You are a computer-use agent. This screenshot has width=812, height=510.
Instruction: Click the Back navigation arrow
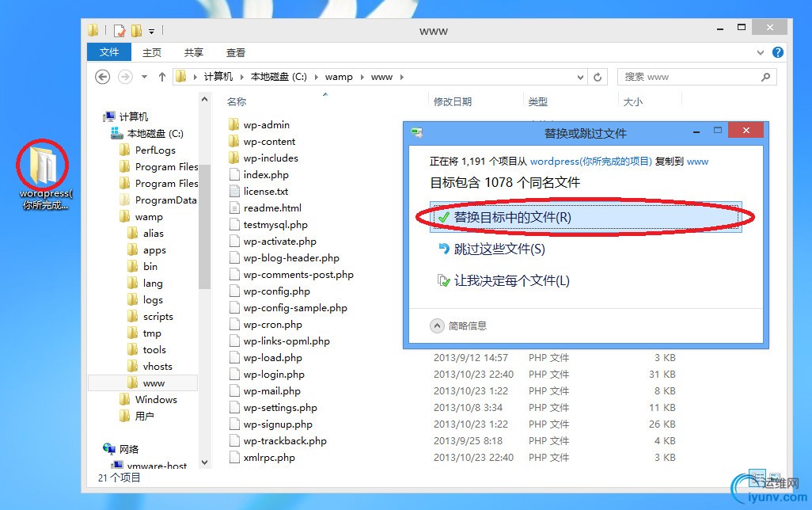[x=103, y=77]
